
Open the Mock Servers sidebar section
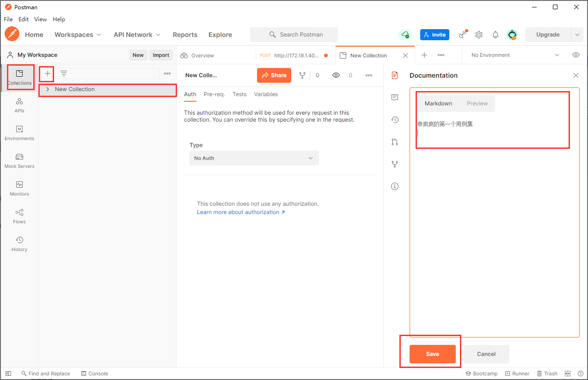[19, 161]
